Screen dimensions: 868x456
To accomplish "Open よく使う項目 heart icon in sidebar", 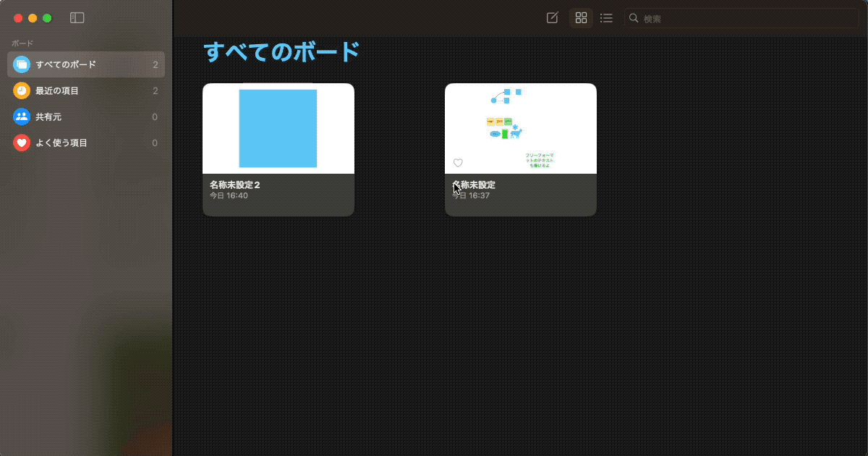I will (22, 143).
